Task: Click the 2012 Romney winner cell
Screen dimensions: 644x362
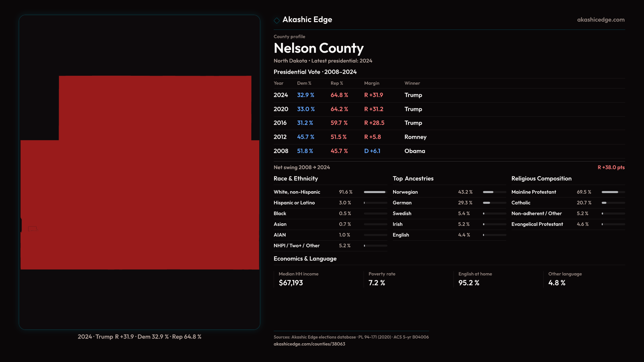Action: 415,137
